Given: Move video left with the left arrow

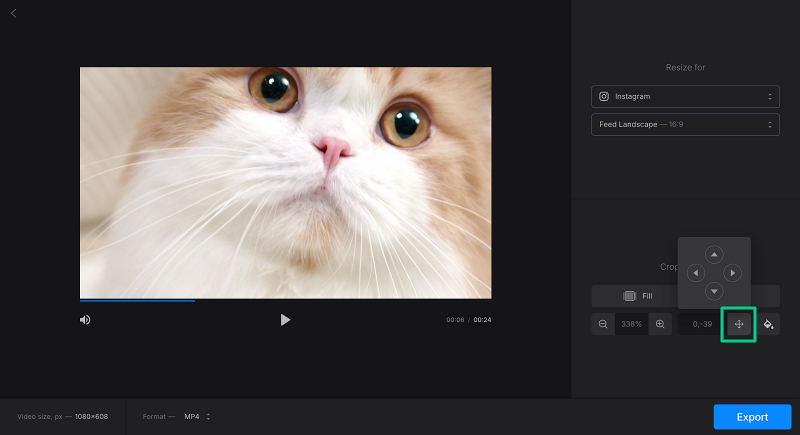Looking at the screenshot, I should tap(696, 273).
